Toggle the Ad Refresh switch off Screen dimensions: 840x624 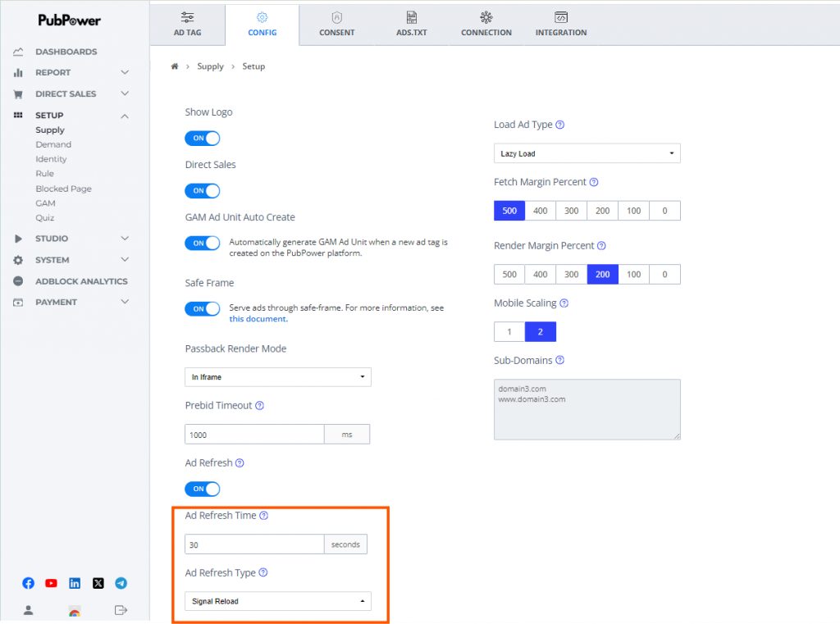pyautogui.click(x=202, y=490)
